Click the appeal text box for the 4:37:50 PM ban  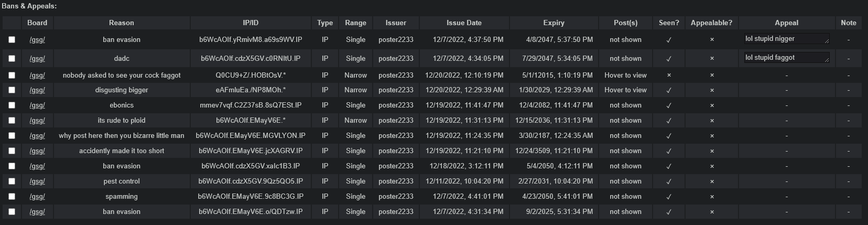click(784, 39)
